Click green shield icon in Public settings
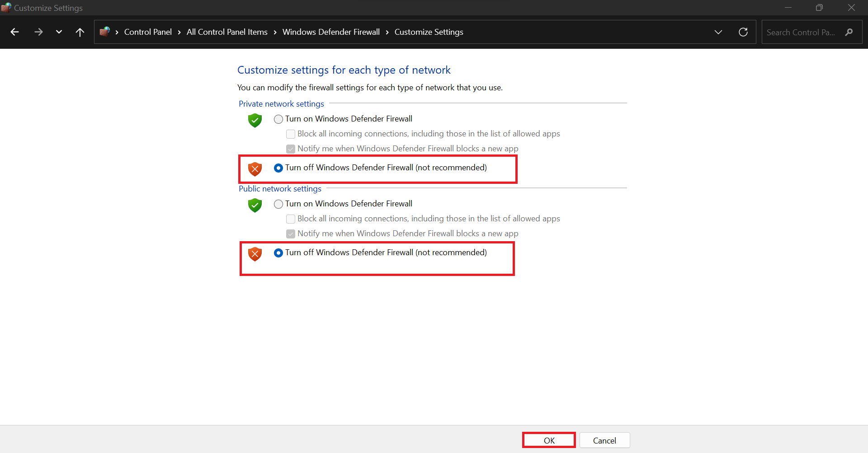868x453 pixels. [255, 205]
